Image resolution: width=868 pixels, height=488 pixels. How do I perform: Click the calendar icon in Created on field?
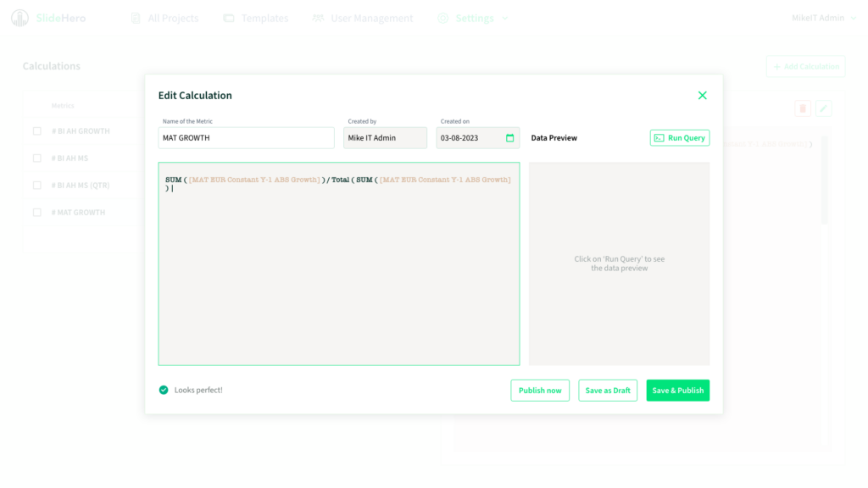click(x=509, y=138)
